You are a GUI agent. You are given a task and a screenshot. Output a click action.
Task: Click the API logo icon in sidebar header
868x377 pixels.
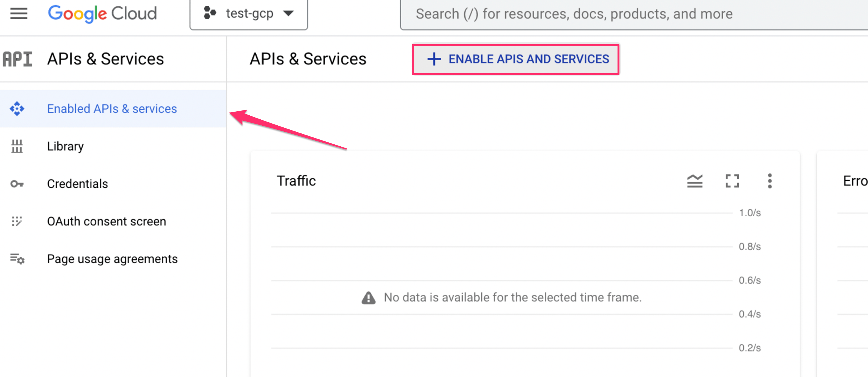(17, 59)
